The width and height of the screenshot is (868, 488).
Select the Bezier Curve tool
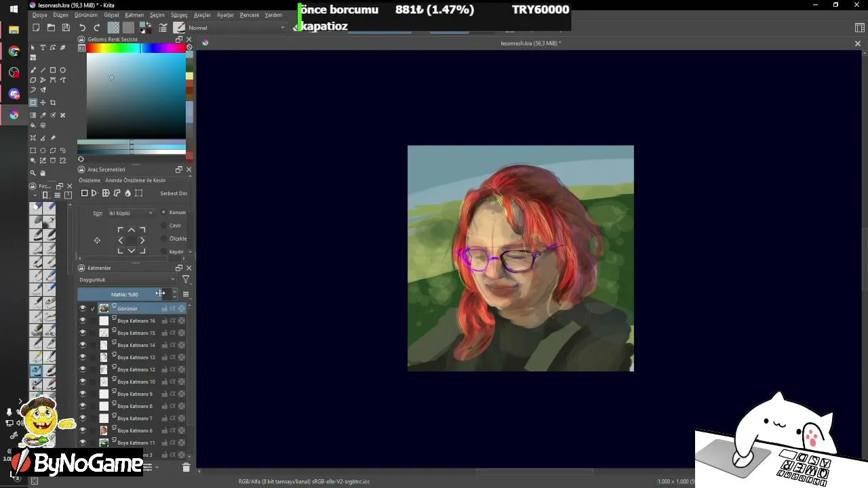pos(53,80)
